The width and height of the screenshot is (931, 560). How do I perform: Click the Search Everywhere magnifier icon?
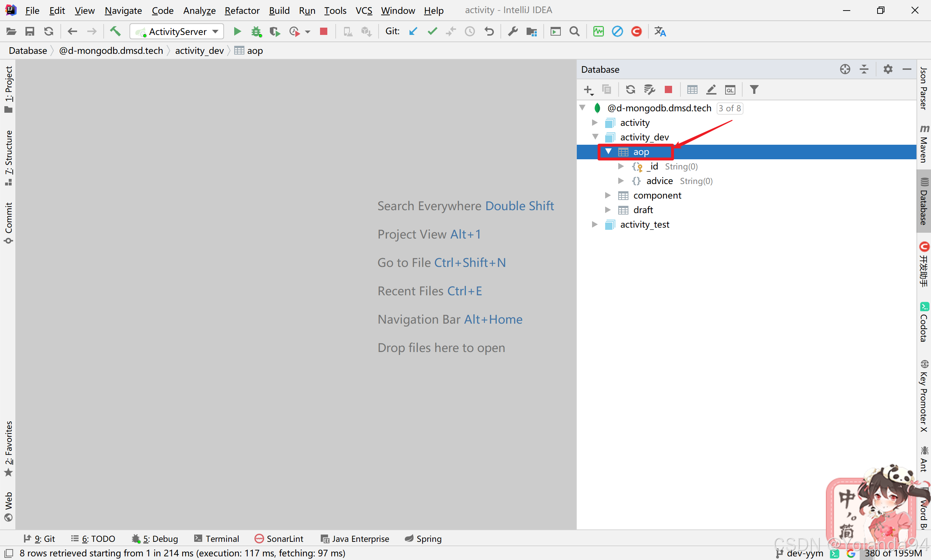click(x=574, y=31)
